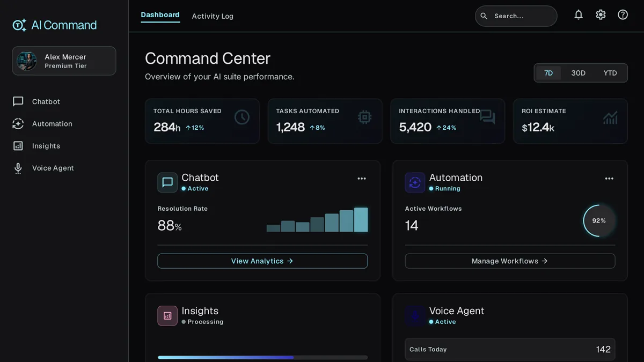Select the 30D time range

578,73
